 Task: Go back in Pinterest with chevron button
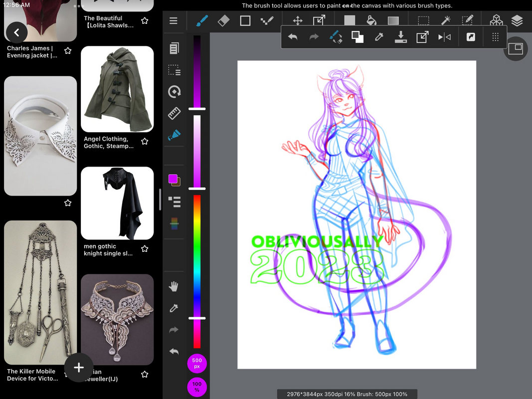(16, 32)
